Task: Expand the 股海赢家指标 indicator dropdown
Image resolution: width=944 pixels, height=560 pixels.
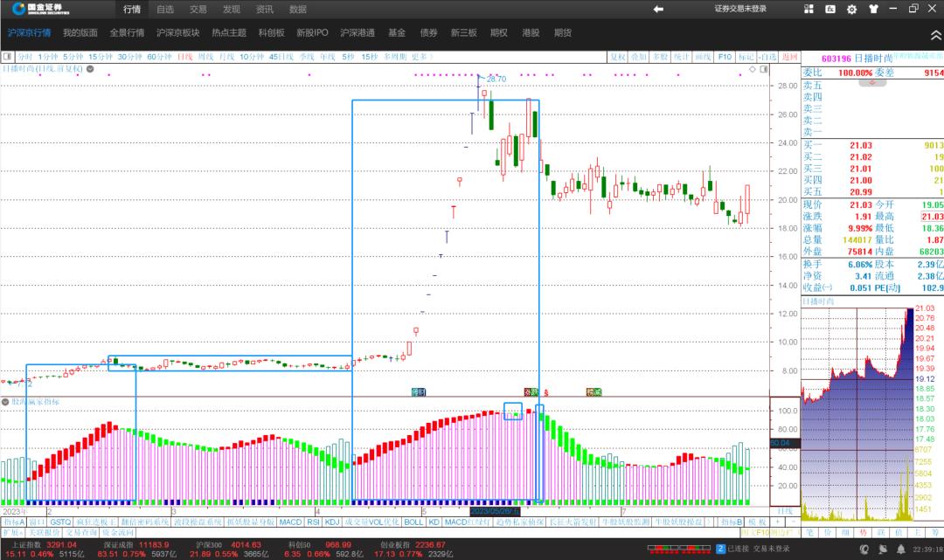Action: pyautogui.click(x=5, y=402)
